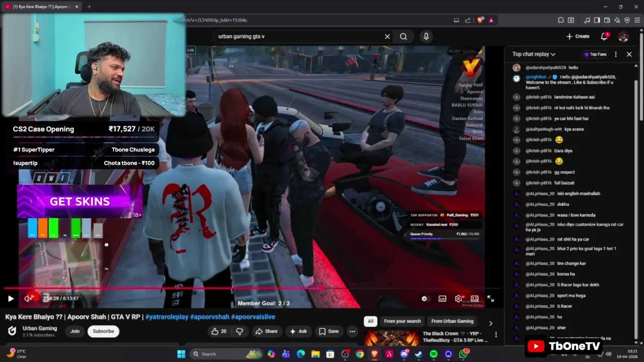Click chat message 'gg respect'
This screenshot has width=644, height=362.
coord(565,172)
